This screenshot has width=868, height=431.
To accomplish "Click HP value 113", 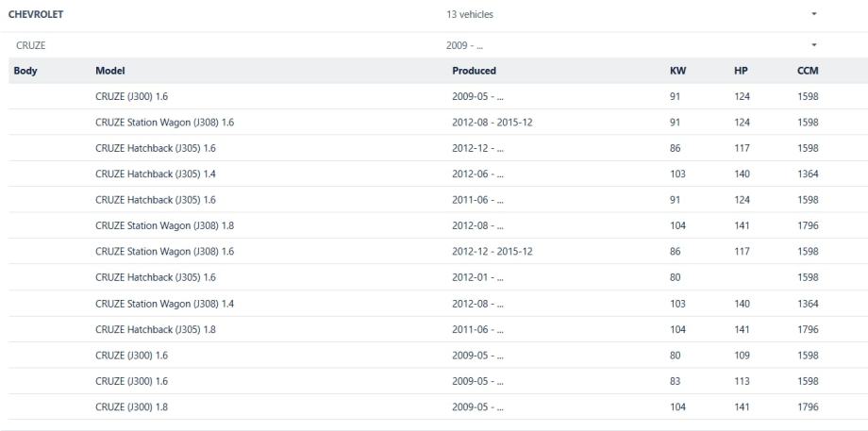I will (742, 381).
